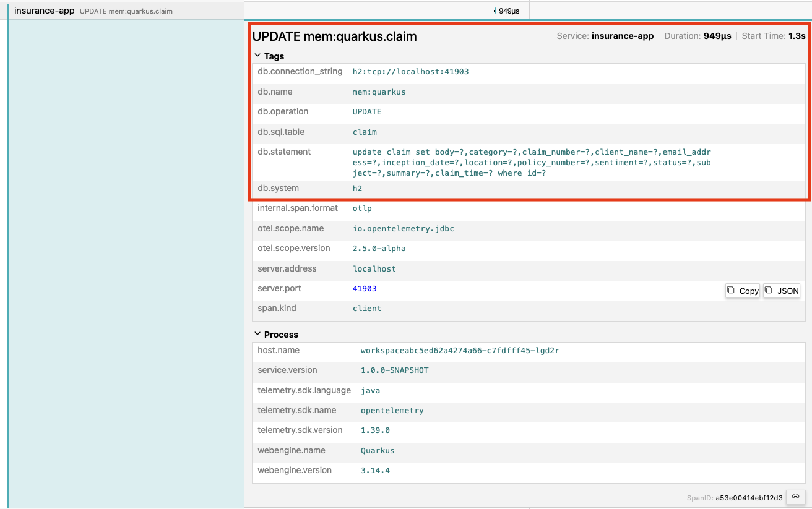Click the UPDATE mem:quarkus.claim span header
The image size is (812, 509).
tap(335, 36)
